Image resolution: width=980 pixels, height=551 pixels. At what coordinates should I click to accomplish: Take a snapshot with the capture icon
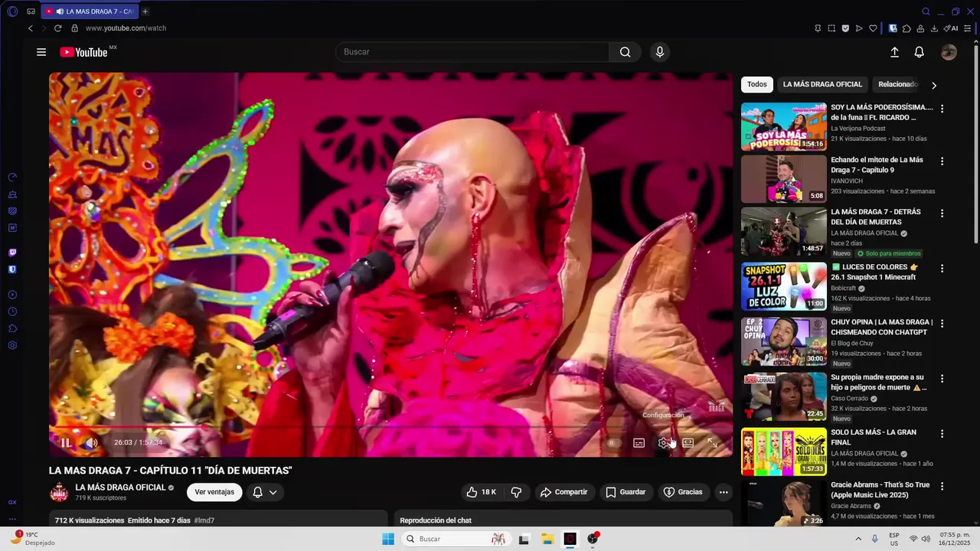[831, 28]
